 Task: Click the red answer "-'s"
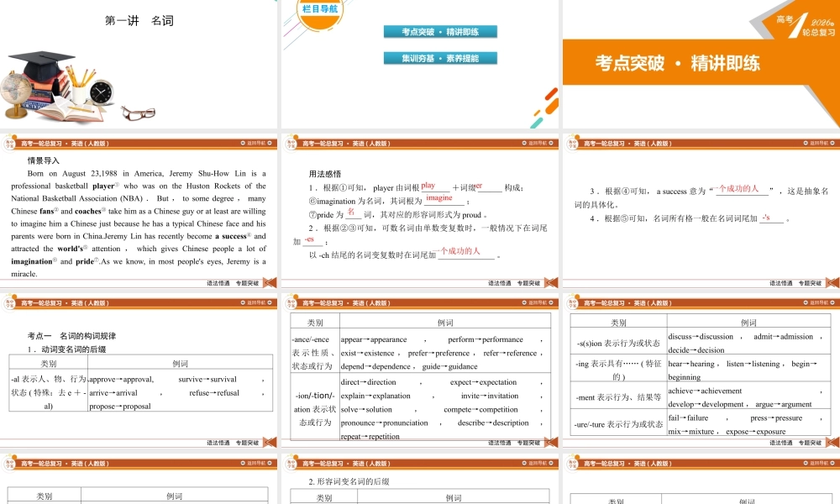[766, 218]
